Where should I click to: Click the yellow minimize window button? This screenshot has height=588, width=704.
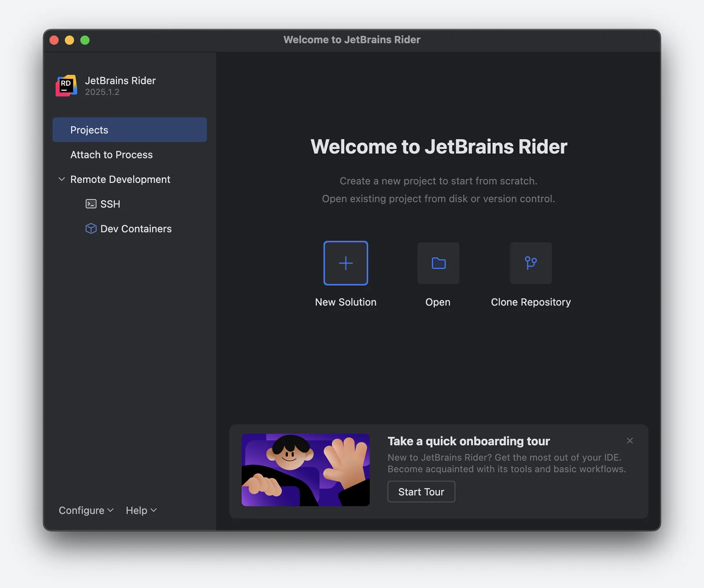click(x=70, y=40)
